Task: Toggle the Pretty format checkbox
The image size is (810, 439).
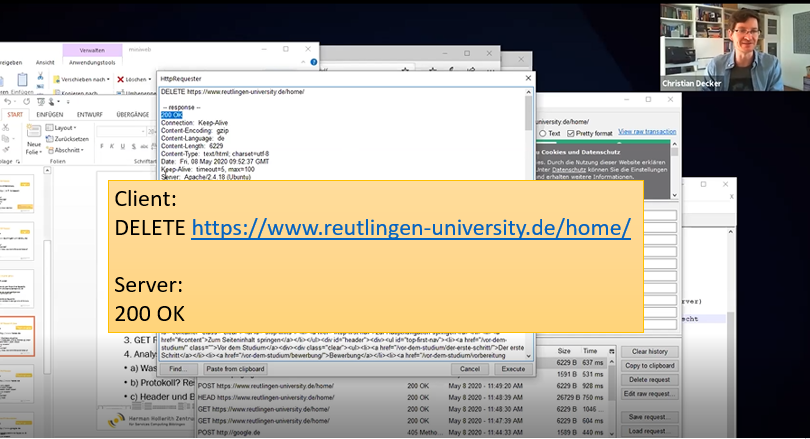Action: point(570,133)
